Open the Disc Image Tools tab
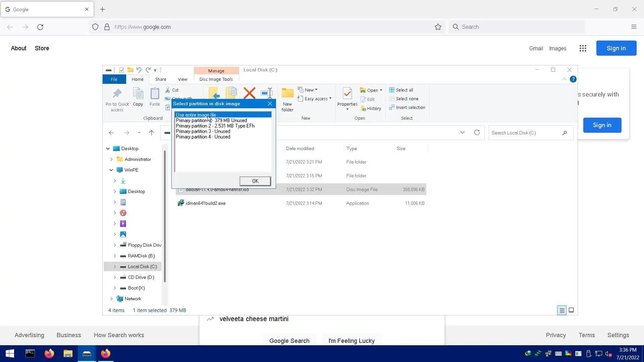This screenshot has height=362, width=644. (216, 79)
